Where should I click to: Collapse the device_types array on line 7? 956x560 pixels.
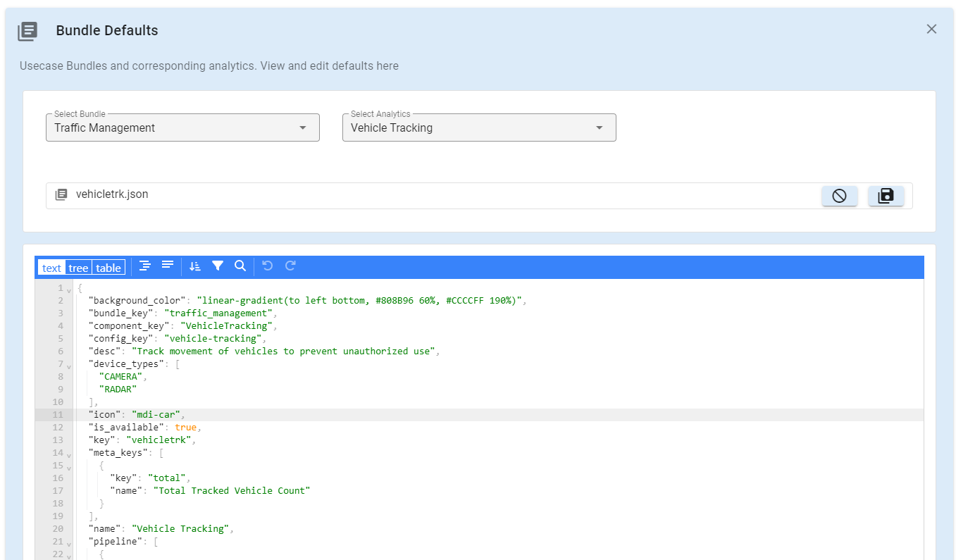pyautogui.click(x=69, y=367)
